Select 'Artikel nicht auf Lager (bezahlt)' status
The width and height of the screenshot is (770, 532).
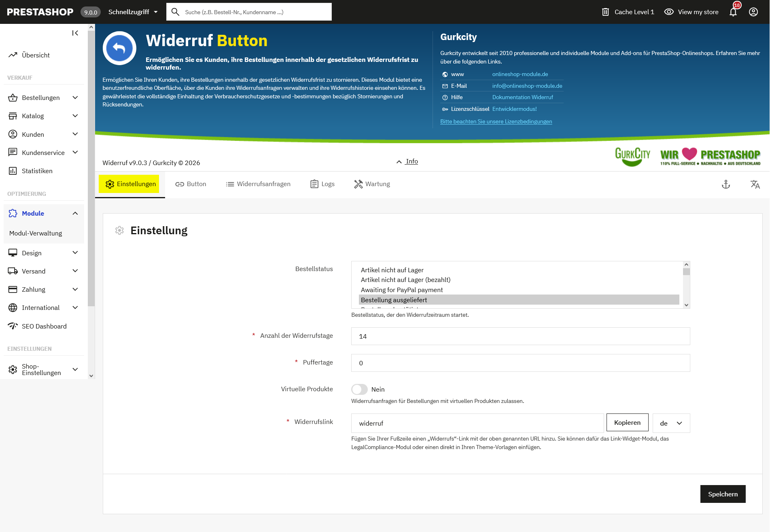click(519, 280)
